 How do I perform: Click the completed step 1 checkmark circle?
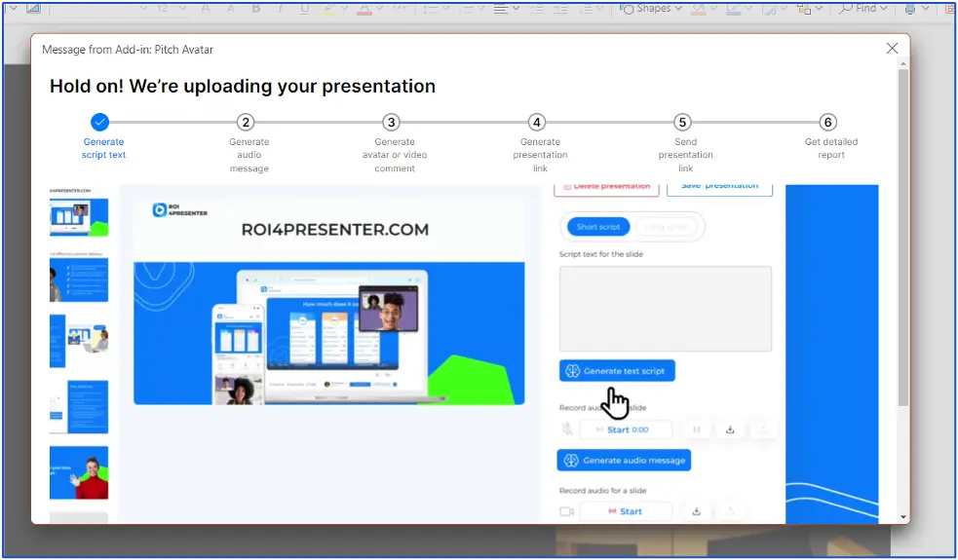99,122
